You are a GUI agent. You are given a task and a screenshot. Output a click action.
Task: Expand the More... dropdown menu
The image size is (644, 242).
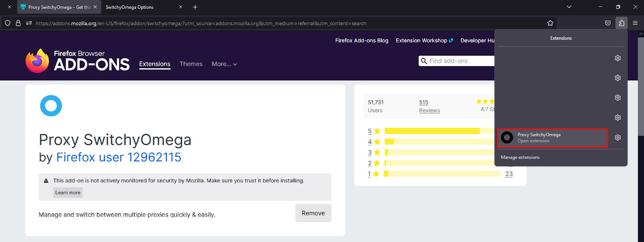click(x=224, y=64)
